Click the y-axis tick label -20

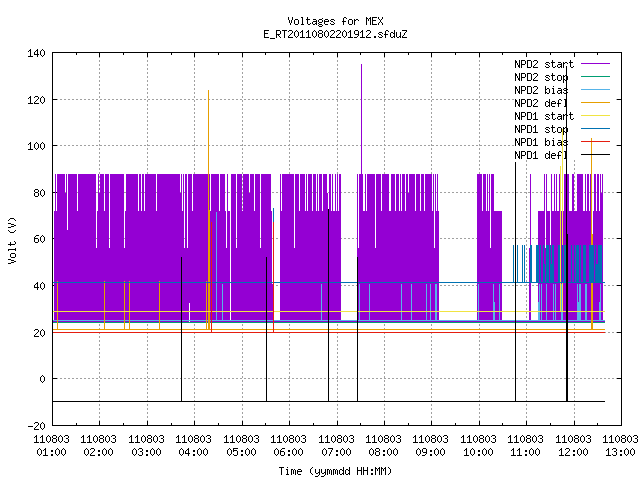(36, 426)
